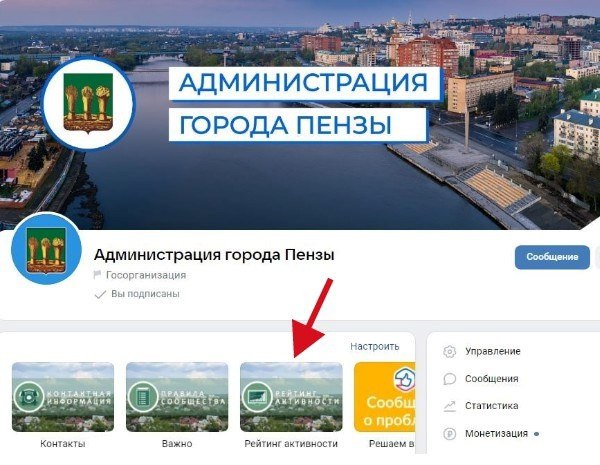Click the Рейтинг активности caption label
The image size is (600, 465).
click(291, 444)
